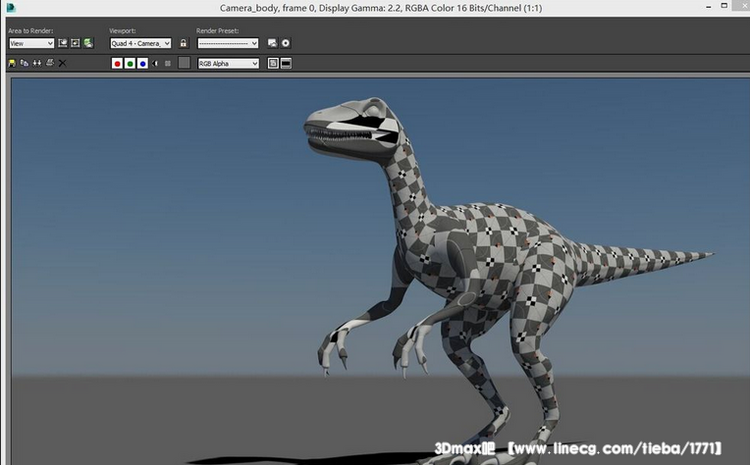This screenshot has height=465, width=750.
Task: Expand the Render Preset dropdown
Action: (228, 43)
